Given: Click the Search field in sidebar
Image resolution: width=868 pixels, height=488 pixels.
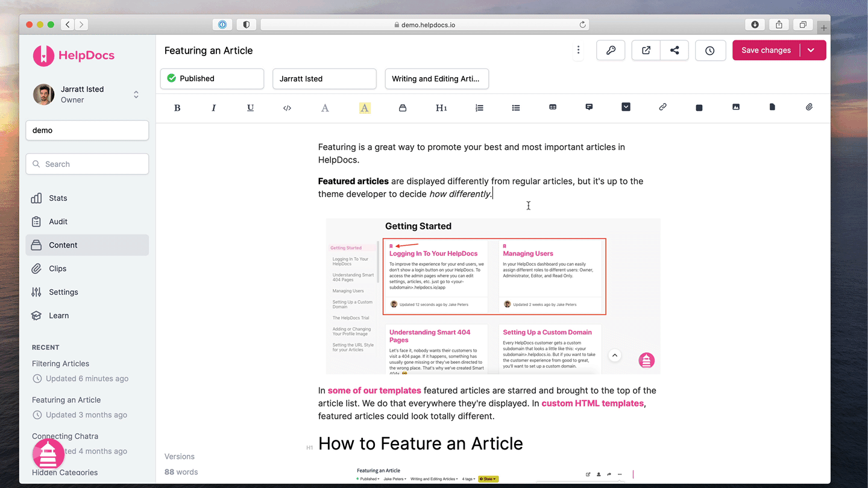Looking at the screenshot, I should click(x=87, y=164).
